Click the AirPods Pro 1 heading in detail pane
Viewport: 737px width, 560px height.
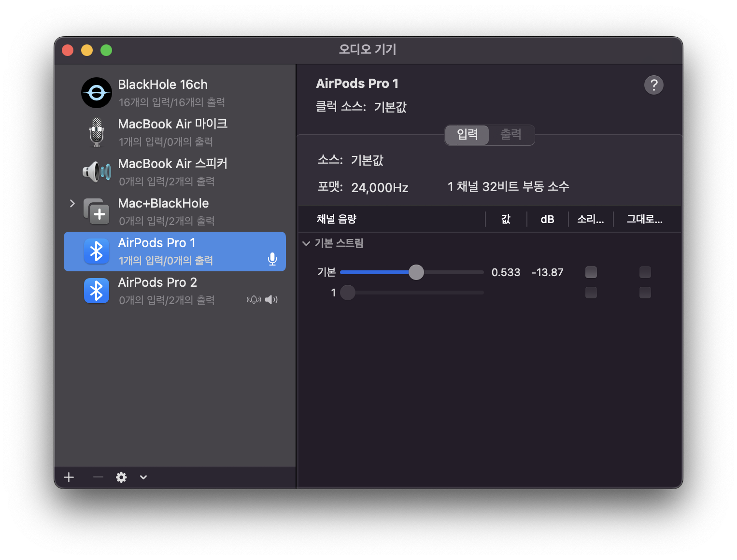[x=357, y=84]
